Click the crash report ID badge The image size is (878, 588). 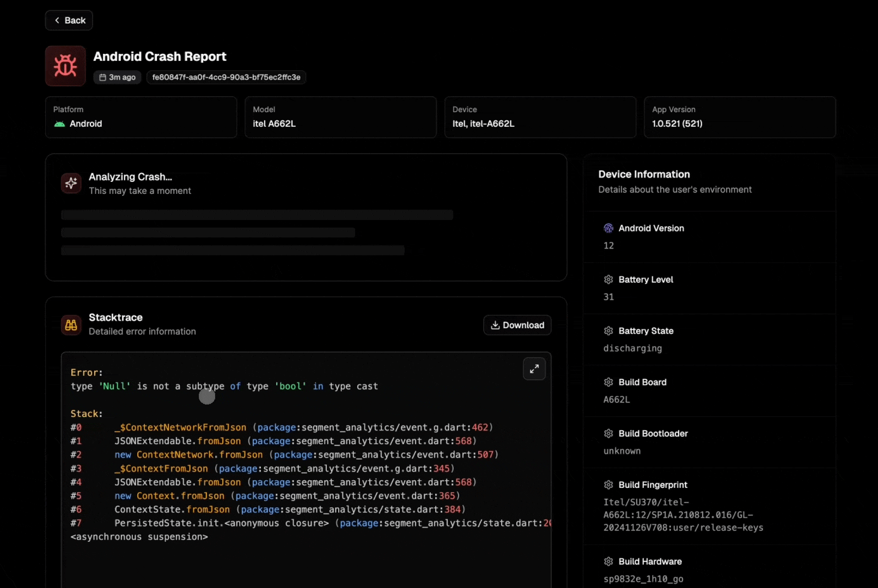[226, 77]
